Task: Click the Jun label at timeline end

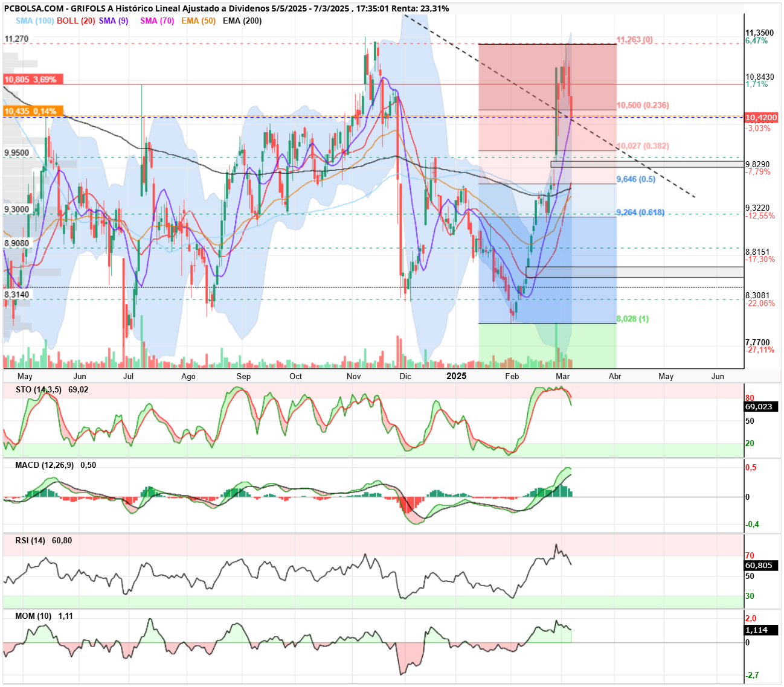Action: [718, 376]
